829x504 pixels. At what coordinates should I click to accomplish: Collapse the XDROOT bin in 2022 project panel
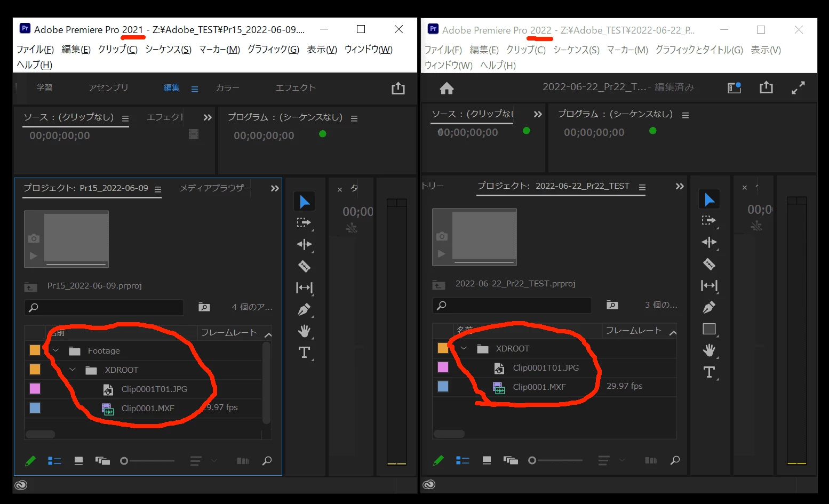pyautogui.click(x=464, y=348)
